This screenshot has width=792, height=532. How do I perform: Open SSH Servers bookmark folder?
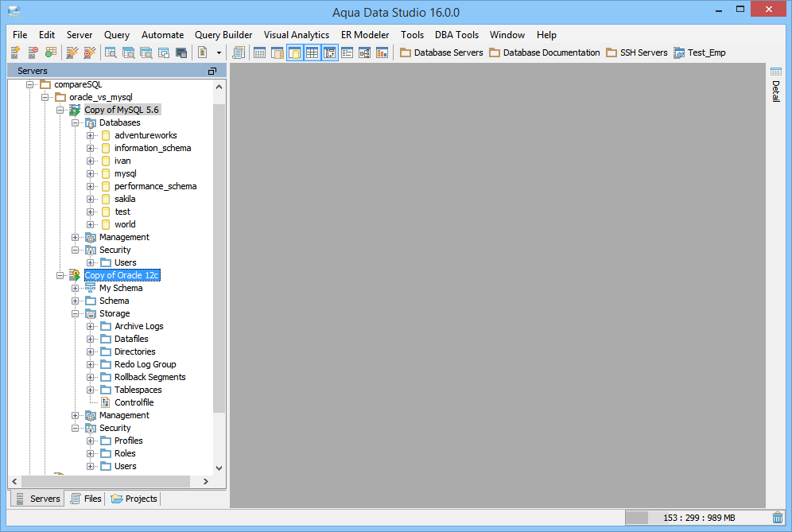pyautogui.click(x=637, y=52)
